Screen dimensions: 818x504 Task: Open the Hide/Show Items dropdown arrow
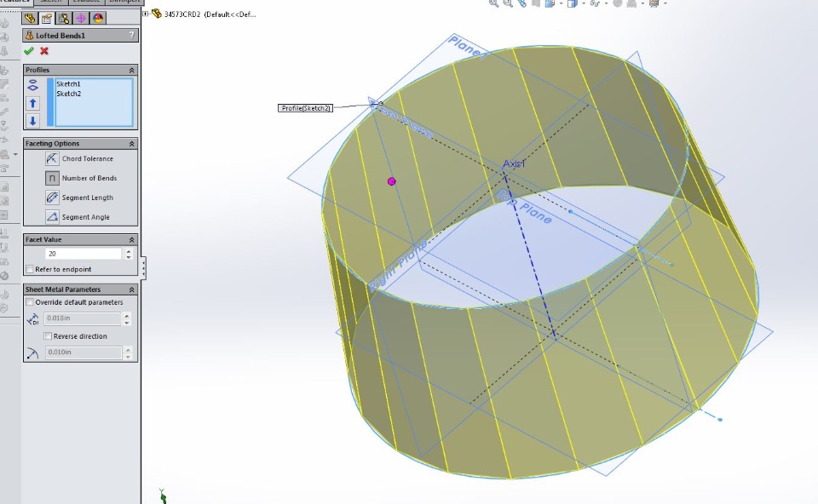point(606,3)
